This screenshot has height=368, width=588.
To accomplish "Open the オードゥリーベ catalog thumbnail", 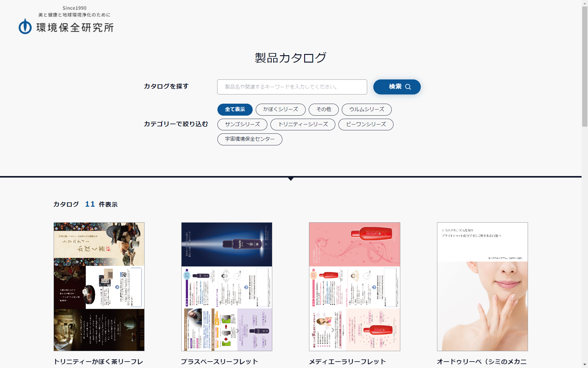I will [x=482, y=286].
